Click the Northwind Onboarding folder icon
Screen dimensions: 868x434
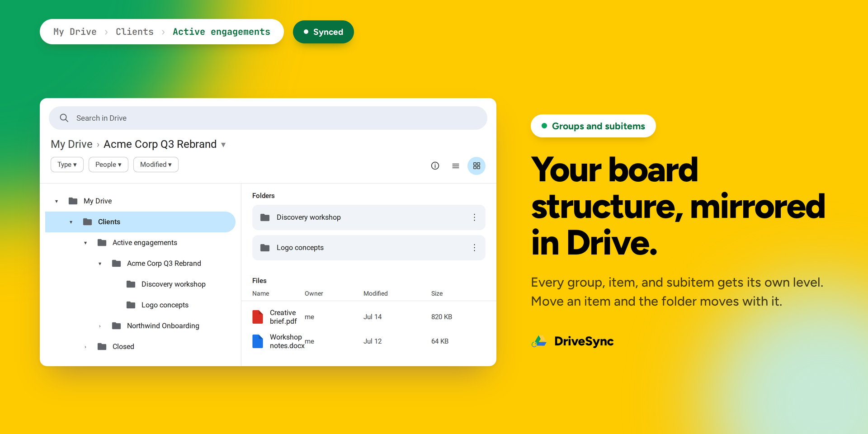click(116, 325)
